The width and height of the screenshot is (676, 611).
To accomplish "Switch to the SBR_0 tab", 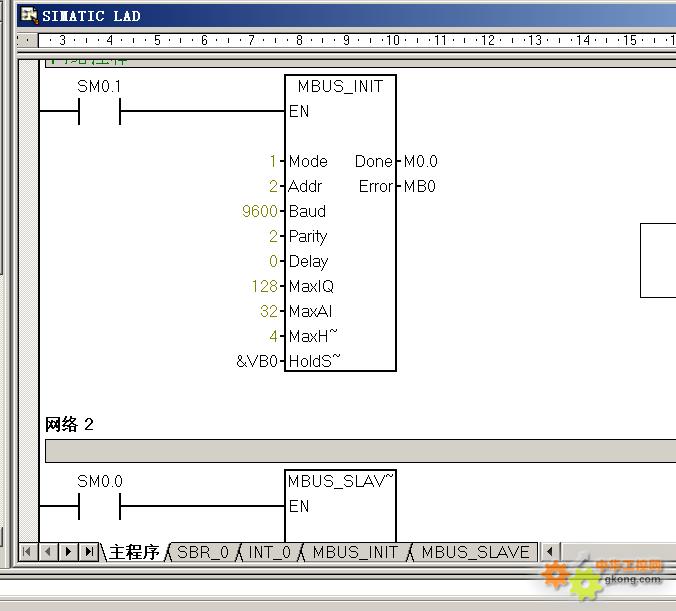I will [x=203, y=552].
